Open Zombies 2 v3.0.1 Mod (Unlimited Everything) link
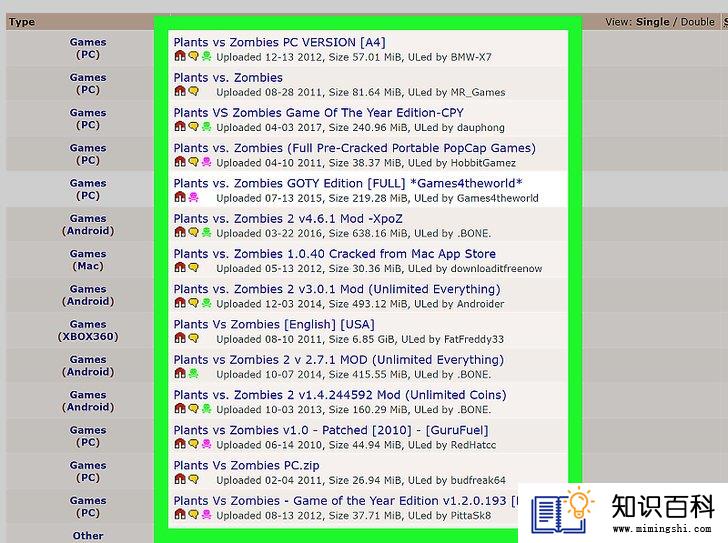This screenshot has height=543, width=728. (x=337, y=289)
